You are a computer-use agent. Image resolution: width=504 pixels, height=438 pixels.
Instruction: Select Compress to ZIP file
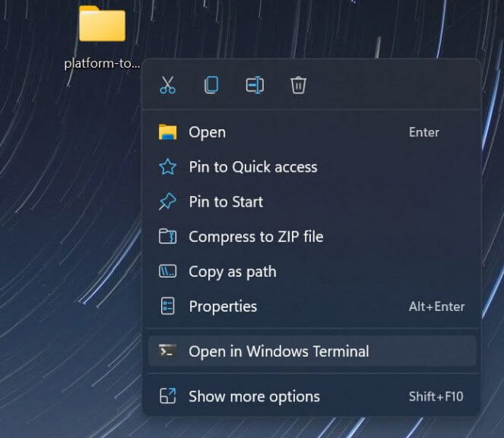point(312,236)
